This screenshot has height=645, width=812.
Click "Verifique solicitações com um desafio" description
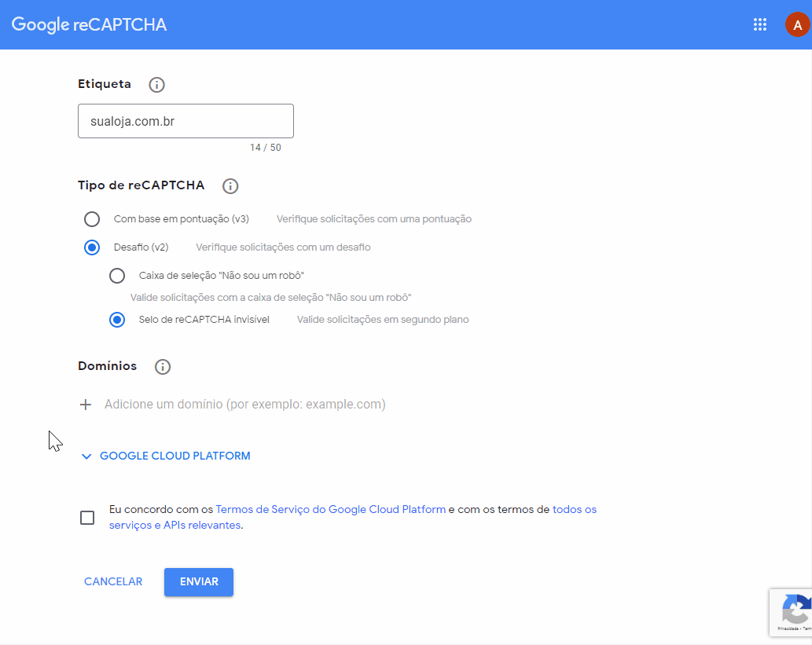(x=283, y=247)
